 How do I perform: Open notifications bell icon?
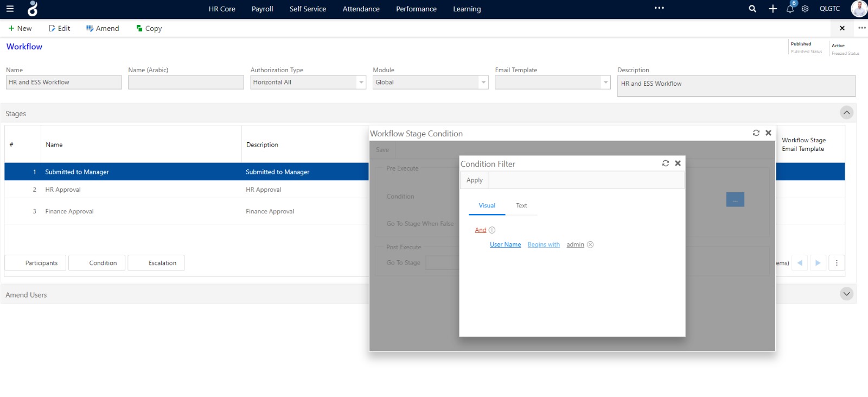point(790,9)
